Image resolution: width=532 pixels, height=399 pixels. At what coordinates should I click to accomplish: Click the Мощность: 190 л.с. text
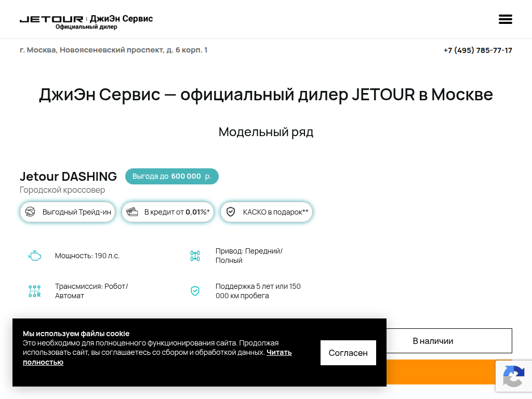pyautogui.click(x=87, y=256)
